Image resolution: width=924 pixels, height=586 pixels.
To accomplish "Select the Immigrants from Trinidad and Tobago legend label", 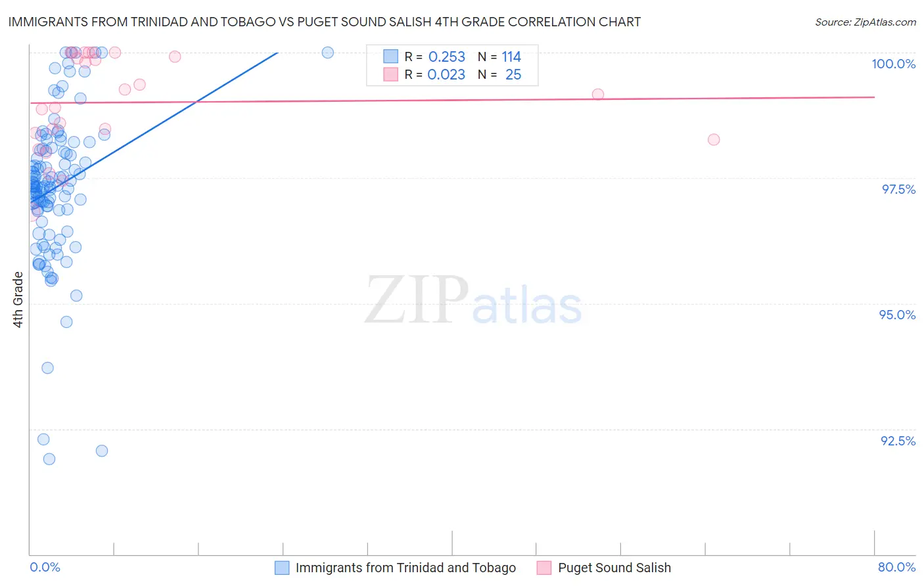I will pyautogui.click(x=405, y=568).
